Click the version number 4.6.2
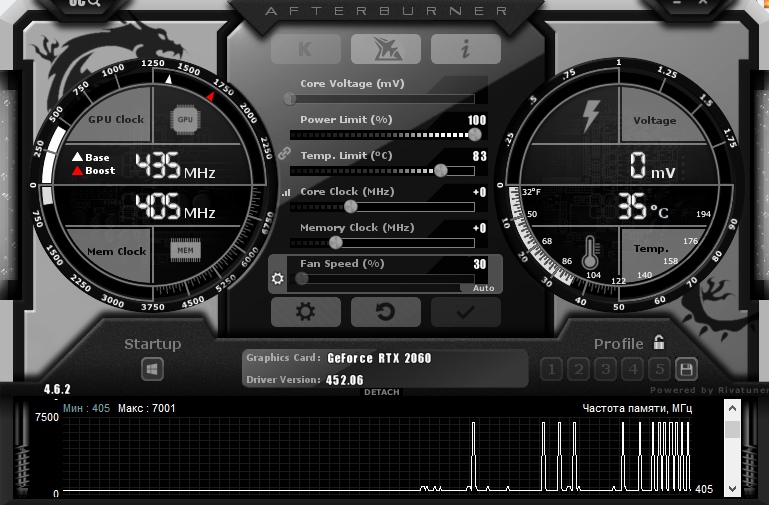Viewport: 769px width, 505px height. point(57,389)
